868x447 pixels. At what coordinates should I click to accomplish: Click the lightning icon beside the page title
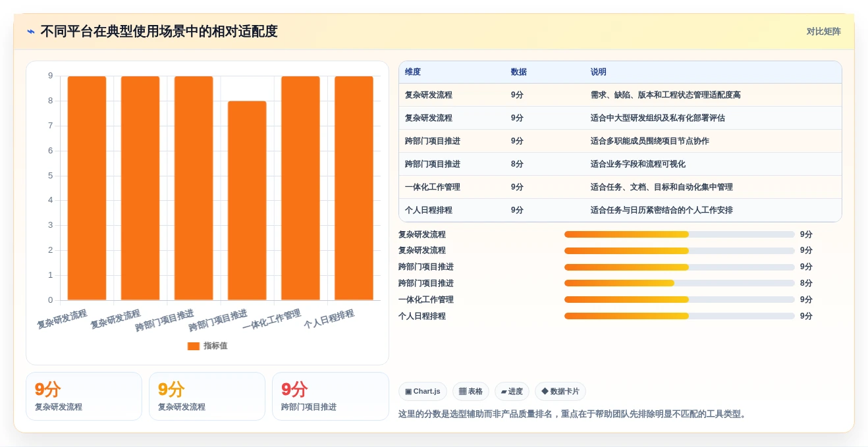pyautogui.click(x=31, y=32)
